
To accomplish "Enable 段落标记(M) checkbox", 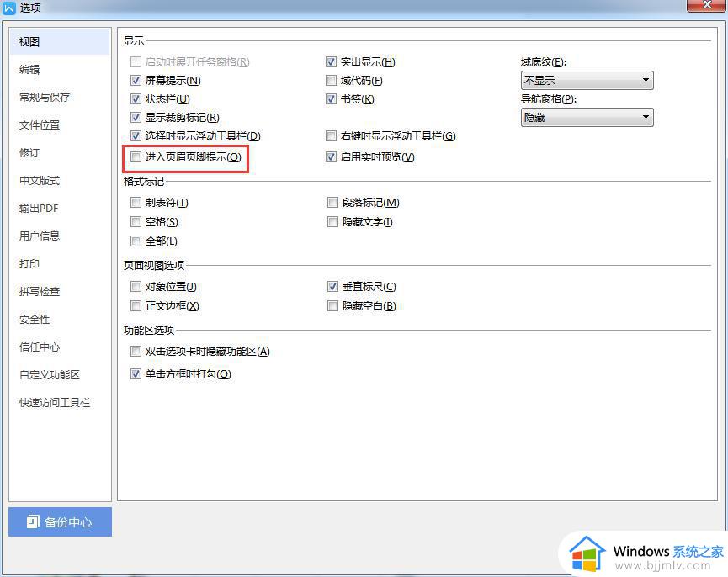I will (332, 202).
